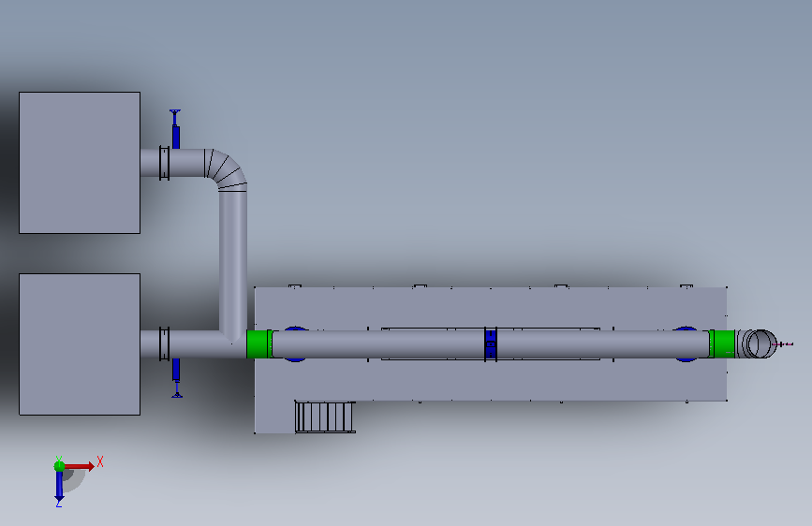Click the flange on the lower box outlet
This screenshot has width=812, height=526.
[x=164, y=344]
